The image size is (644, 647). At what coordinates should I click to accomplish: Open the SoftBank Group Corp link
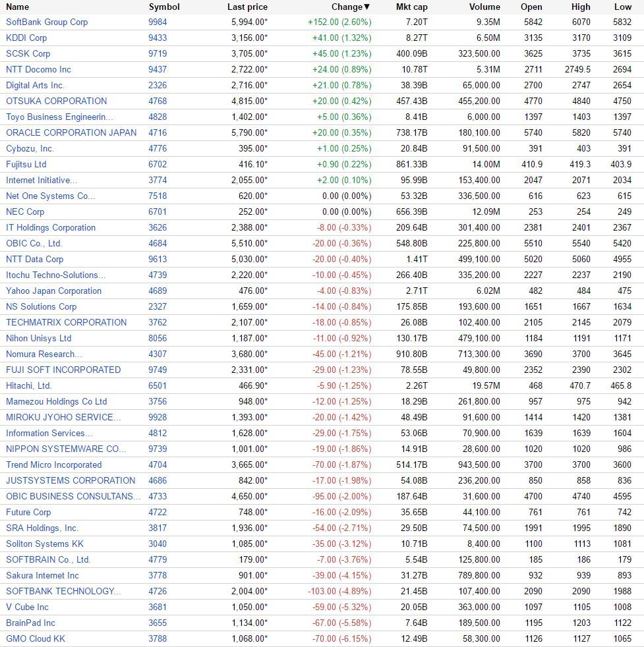(x=47, y=22)
